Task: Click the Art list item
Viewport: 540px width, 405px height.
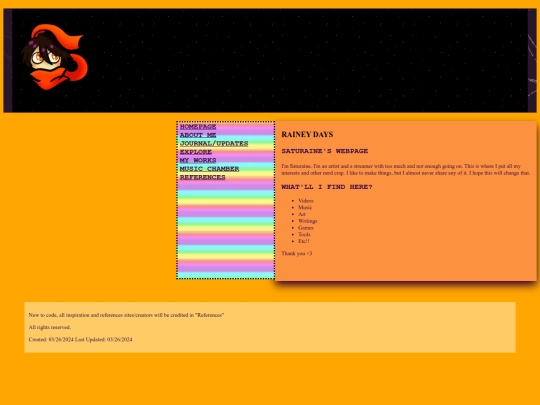Action: click(x=302, y=214)
